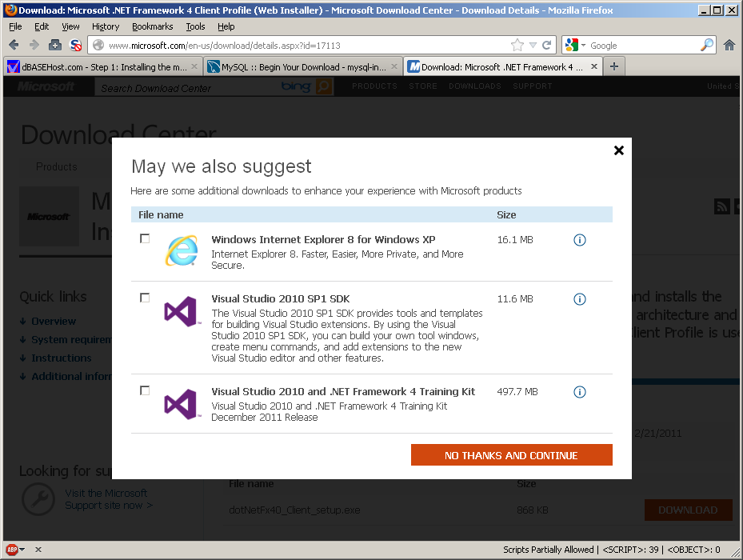Go forward with the Forward arrow

34,45
